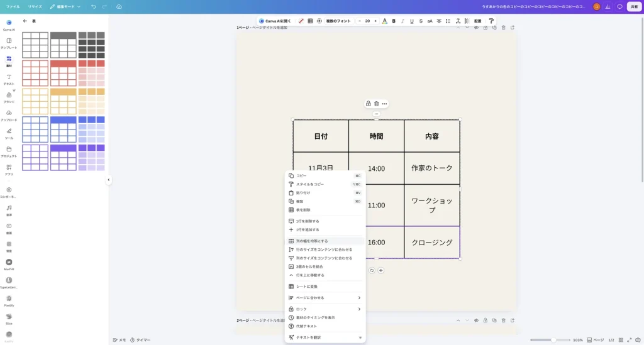Increase font size with the plus button
The width and height of the screenshot is (644, 345).
tap(375, 21)
